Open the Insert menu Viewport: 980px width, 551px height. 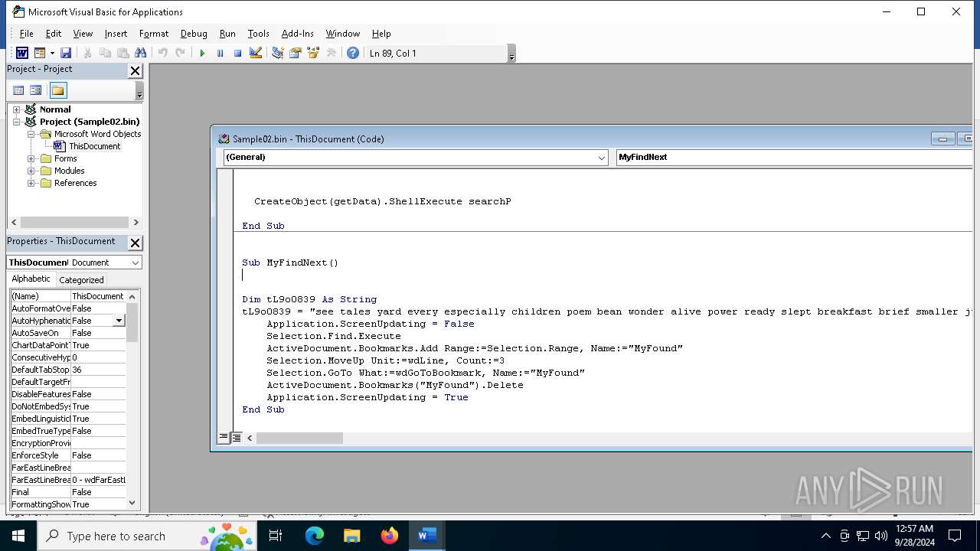(x=116, y=34)
